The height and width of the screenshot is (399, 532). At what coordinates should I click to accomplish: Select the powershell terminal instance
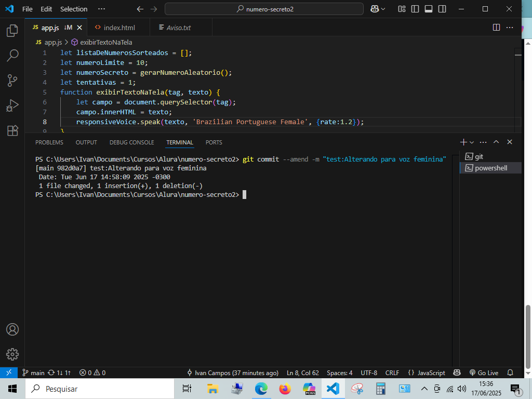tap(490, 168)
